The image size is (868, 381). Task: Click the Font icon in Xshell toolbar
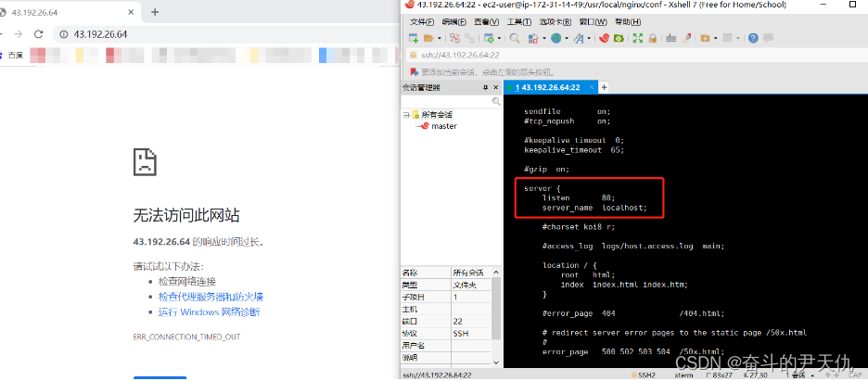pyautogui.click(x=579, y=38)
